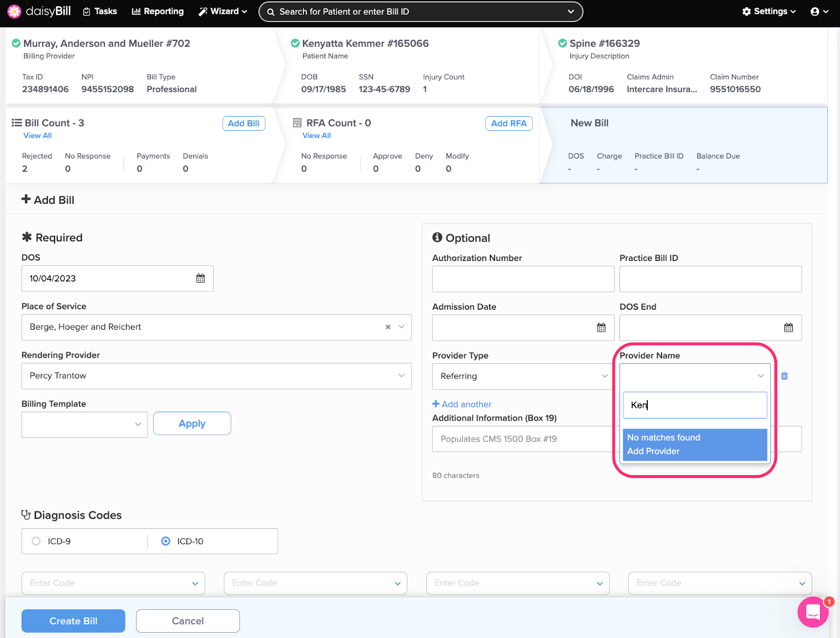Click Tax ID value 234891406
The width and height of the screenshot is (840, 638).
(x=45, y=89)
